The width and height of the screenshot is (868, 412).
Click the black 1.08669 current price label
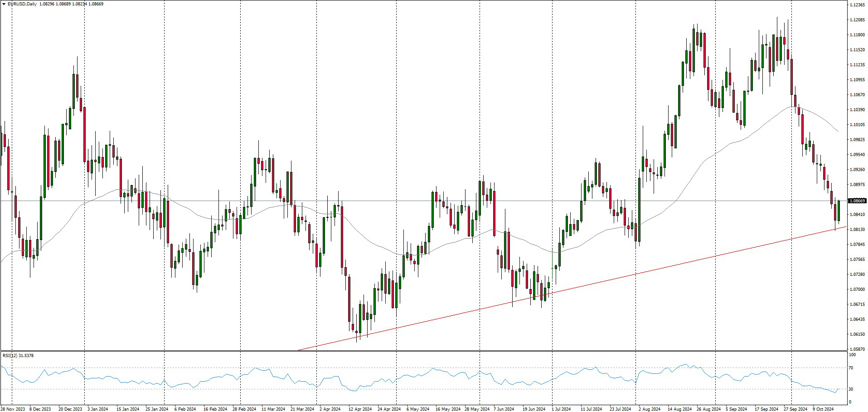coord(857,201)
